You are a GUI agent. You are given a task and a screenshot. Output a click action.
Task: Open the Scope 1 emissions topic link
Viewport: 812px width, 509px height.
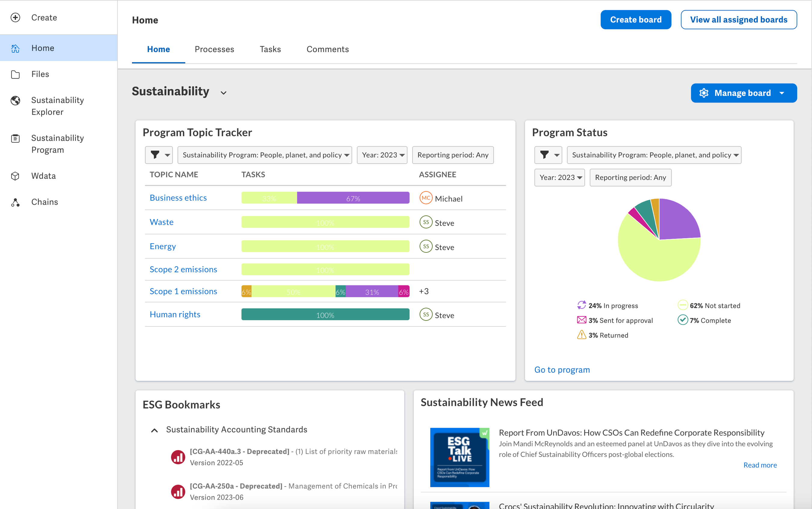(183, 291)
